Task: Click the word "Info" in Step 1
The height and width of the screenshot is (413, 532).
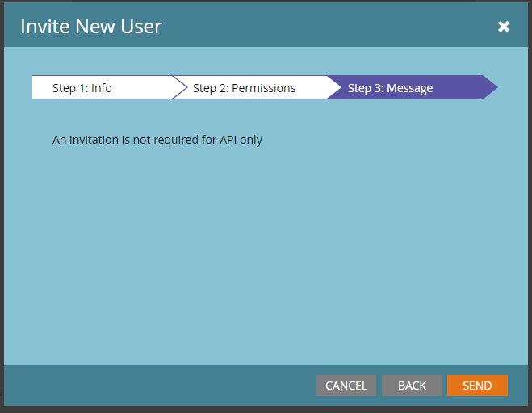Action: tap(102, 88)
